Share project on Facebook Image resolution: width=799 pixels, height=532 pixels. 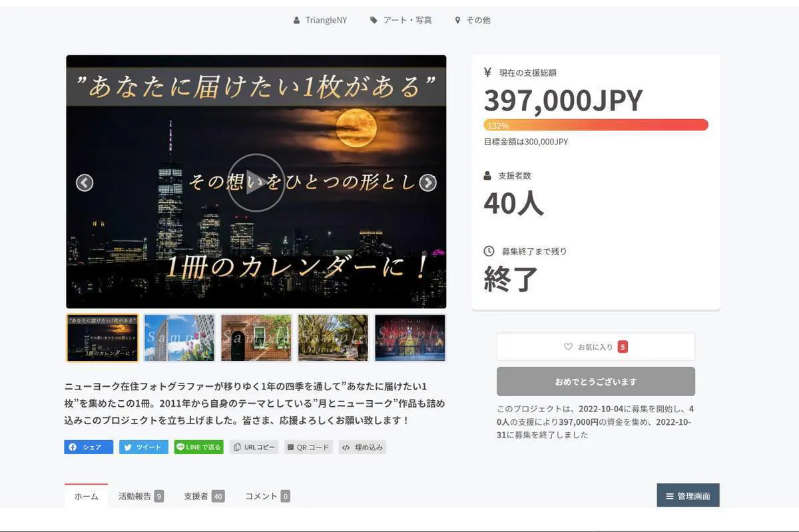tap(89, 447)
